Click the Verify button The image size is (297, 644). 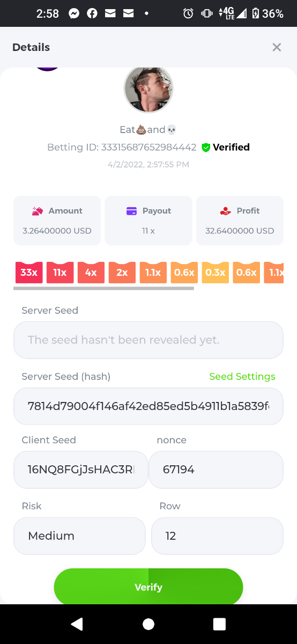pyautogui.click(x=148, y=587)
